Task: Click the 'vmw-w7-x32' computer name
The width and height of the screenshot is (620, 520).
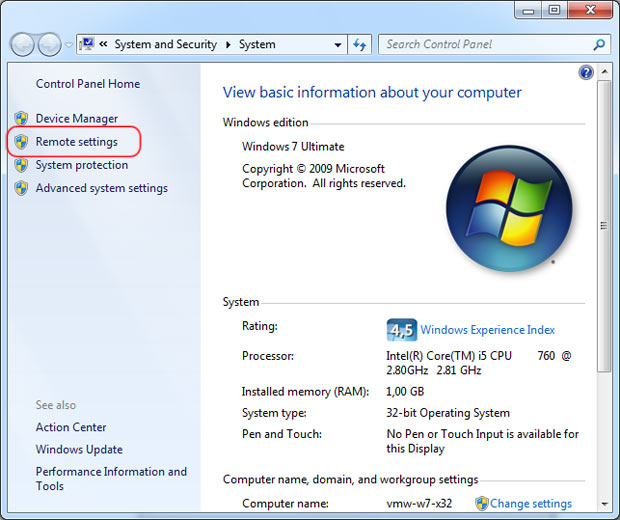Action: (419, 503)
